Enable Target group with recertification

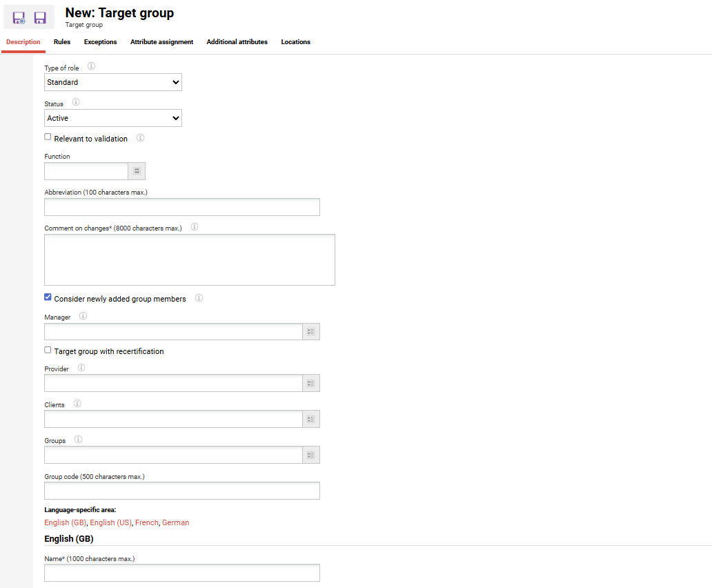point(48,350)
